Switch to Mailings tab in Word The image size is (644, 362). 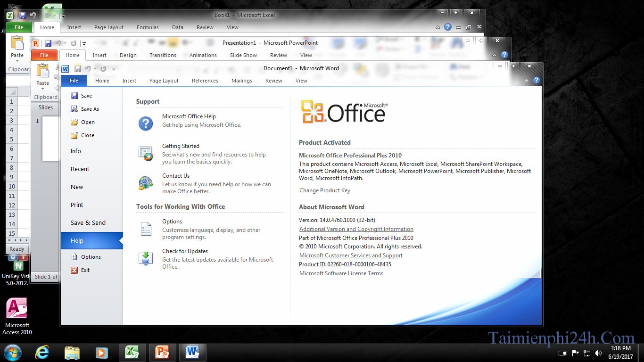click(242, 81)
